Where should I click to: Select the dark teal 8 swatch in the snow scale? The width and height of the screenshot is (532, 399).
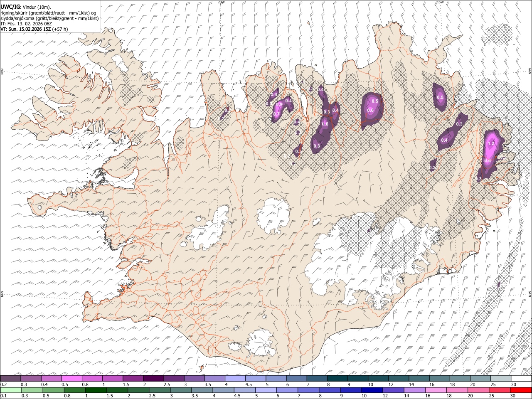pyautogui.click(x=337, y=379)
